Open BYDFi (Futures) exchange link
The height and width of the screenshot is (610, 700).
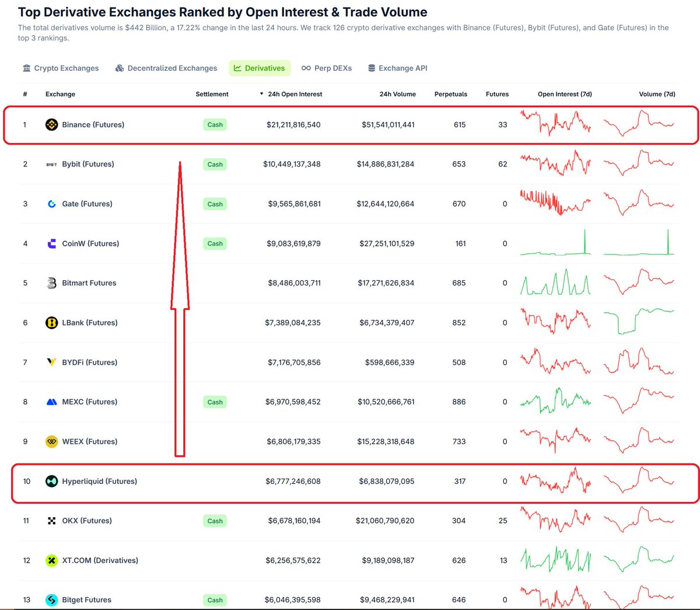click(90, 362)
